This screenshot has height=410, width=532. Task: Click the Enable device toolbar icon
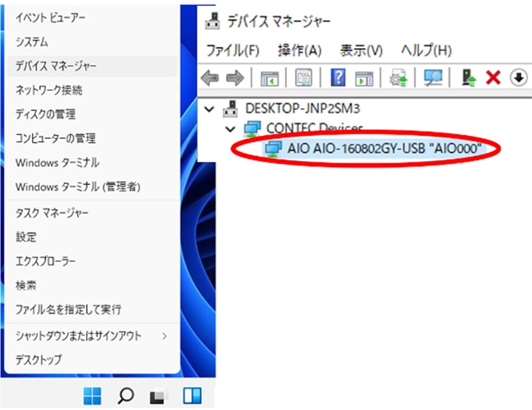[468, 78]
